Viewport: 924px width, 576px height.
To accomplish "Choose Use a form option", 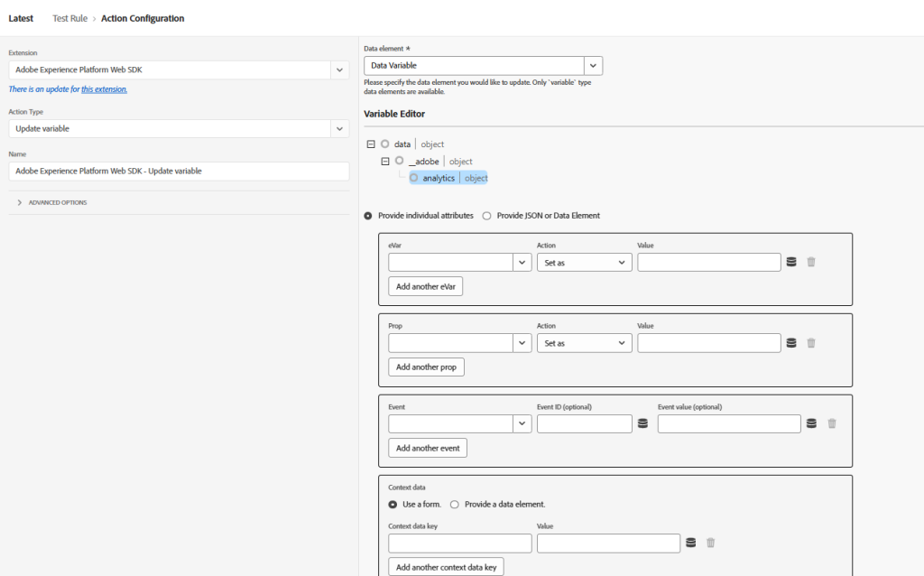I will point(393,505).
